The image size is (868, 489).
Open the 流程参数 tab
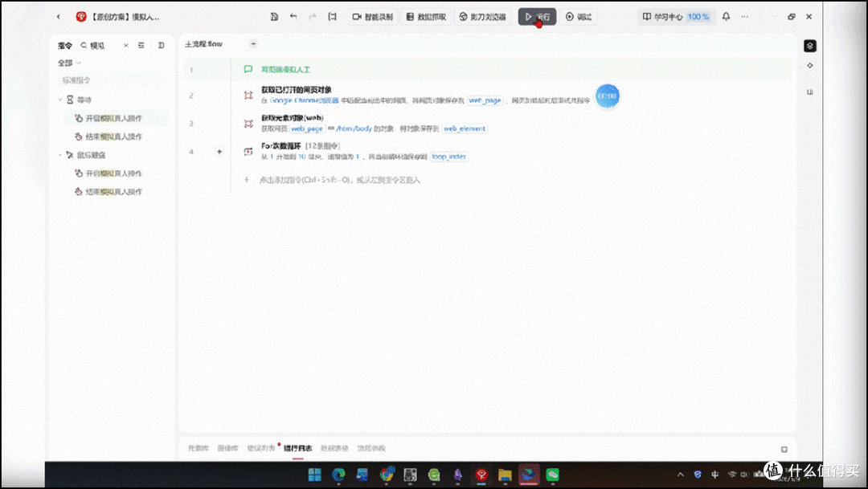pyautogui.click(x=371, y=448)
